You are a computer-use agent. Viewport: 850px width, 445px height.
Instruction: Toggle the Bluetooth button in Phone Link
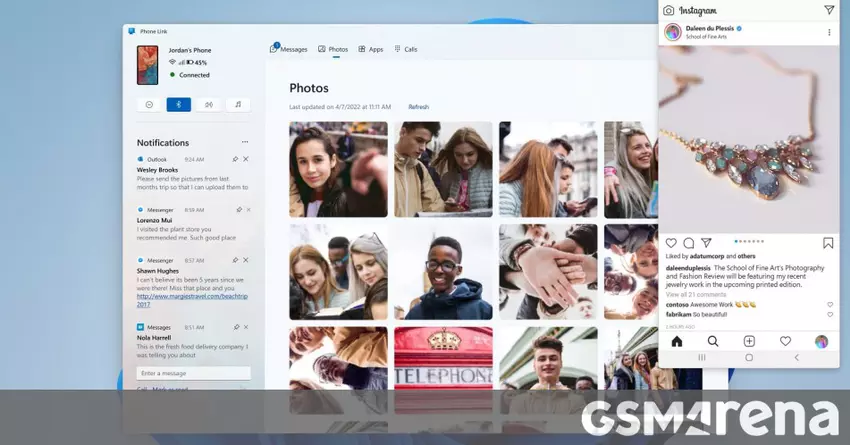click(179, 105)
